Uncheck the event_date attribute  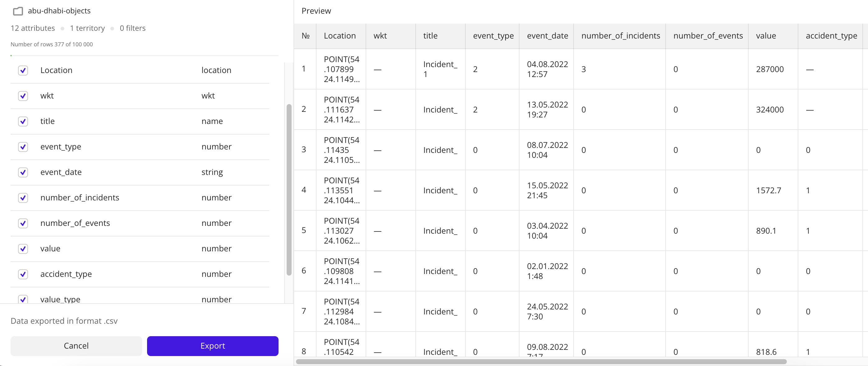point(23,172)
